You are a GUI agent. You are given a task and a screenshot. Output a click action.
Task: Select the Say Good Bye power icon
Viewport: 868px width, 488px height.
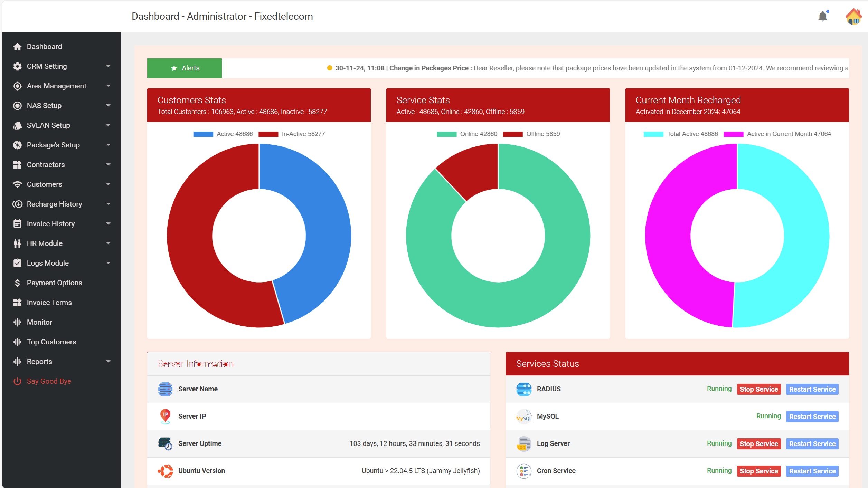point(18,381)
